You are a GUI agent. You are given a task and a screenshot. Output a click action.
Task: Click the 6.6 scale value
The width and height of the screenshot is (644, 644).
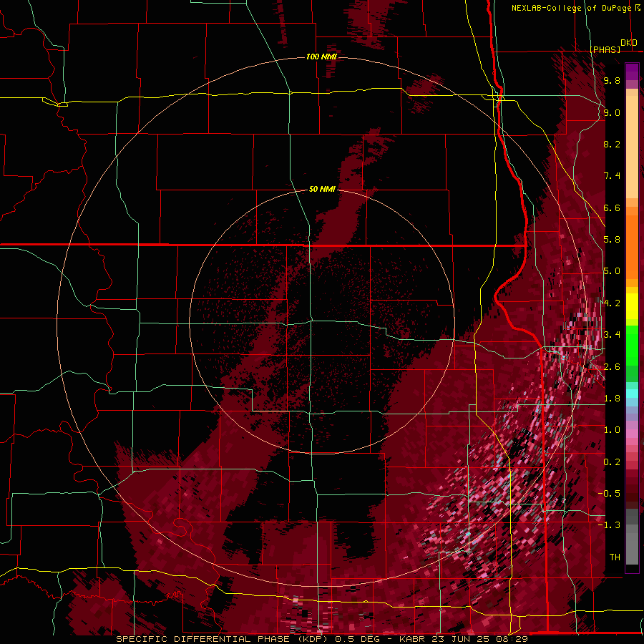(612, 208)
